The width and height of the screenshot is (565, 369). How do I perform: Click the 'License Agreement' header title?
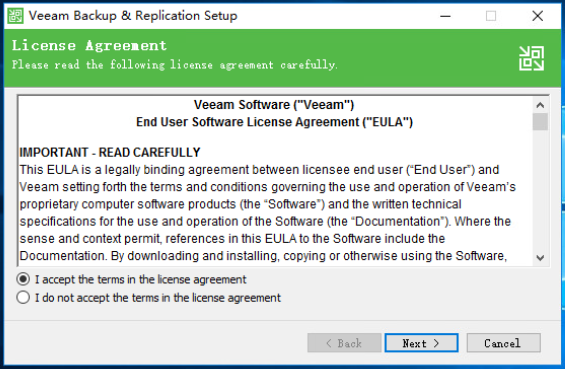coord(89,45)
